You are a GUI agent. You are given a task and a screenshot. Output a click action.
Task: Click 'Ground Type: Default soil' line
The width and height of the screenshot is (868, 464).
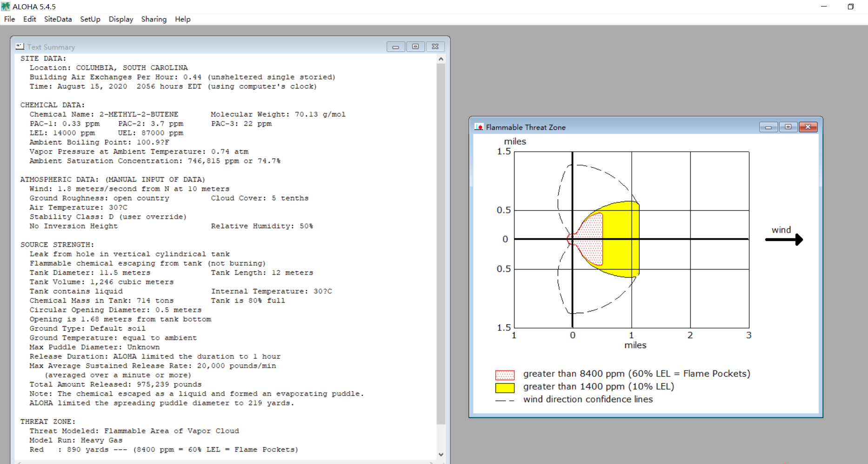87,329
